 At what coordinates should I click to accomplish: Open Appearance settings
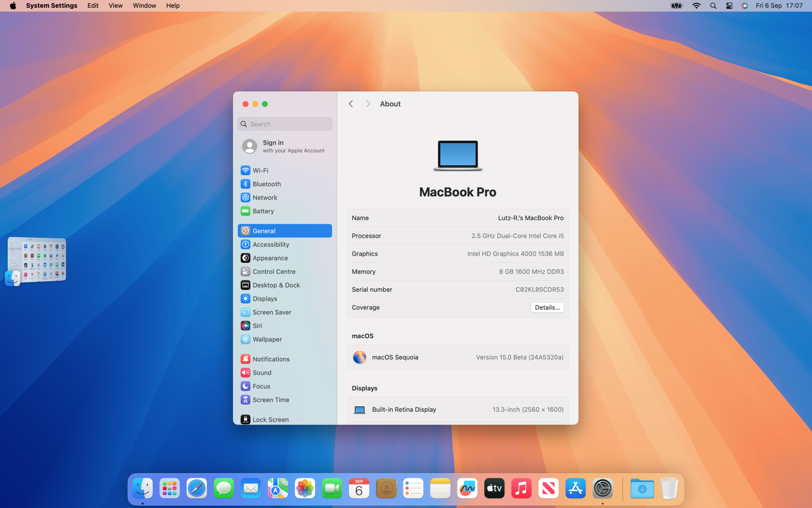pos(285,258)
